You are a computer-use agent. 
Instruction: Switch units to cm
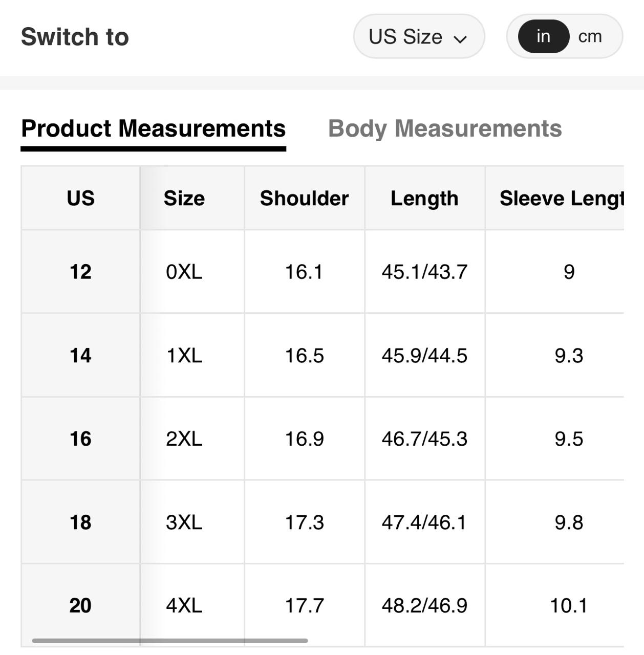pos(590,37)
